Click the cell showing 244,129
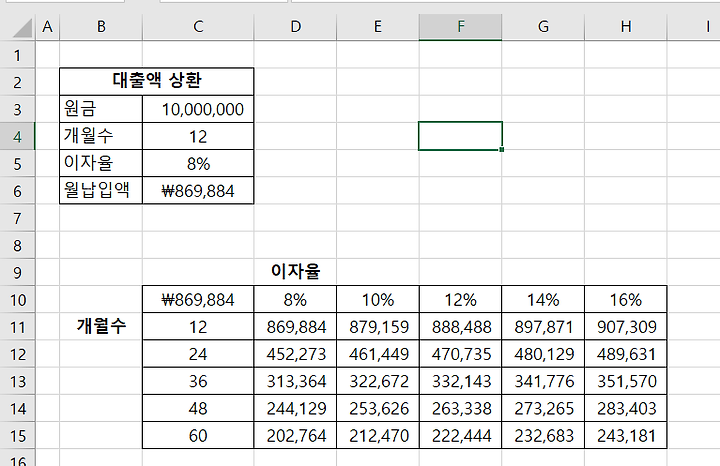This screenshot has width=720, height=466. [x=295, y=408]
